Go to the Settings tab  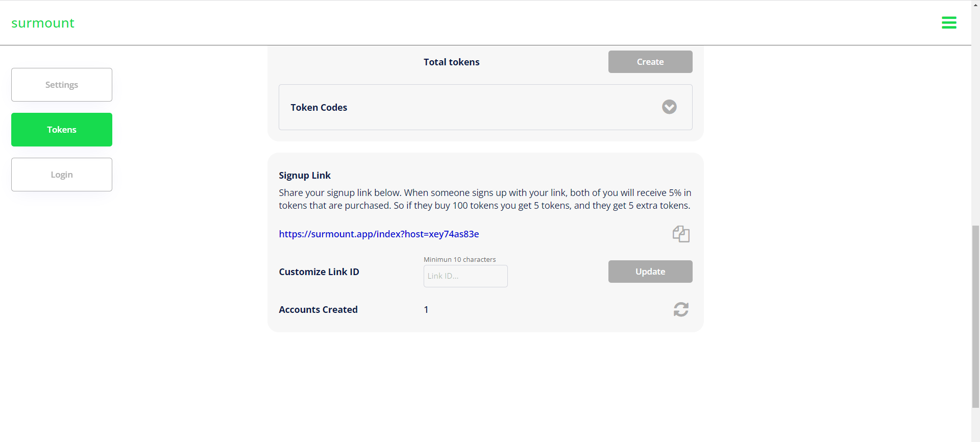point(62,85)
